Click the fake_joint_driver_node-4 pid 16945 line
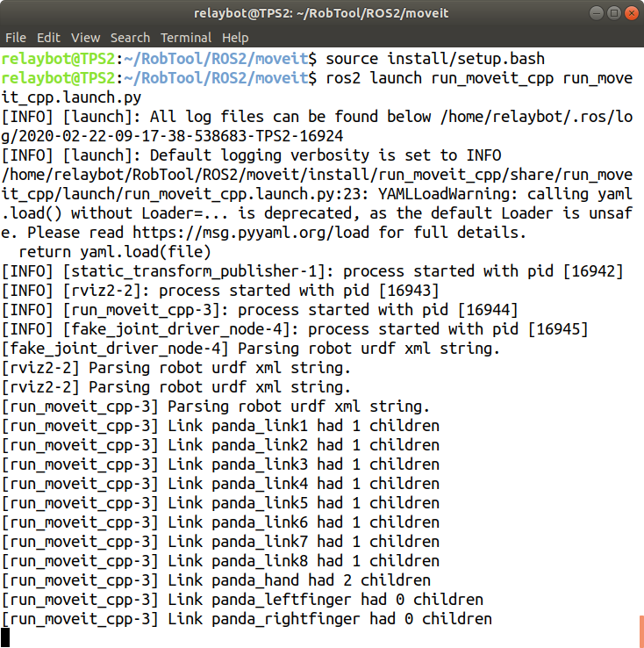This screenshot has height=648, width=644. pos(295,329)
